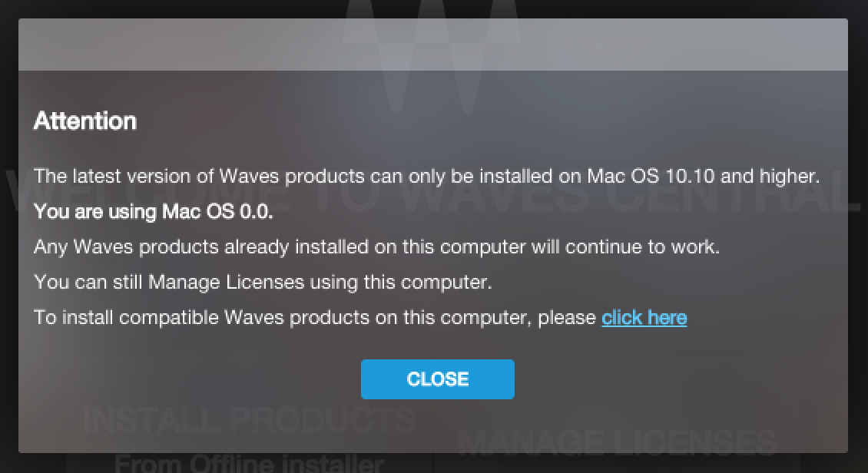Viewport: 868px width, 473px height.
Task: Click the blue CLOSE button
Action: (437, 379)
